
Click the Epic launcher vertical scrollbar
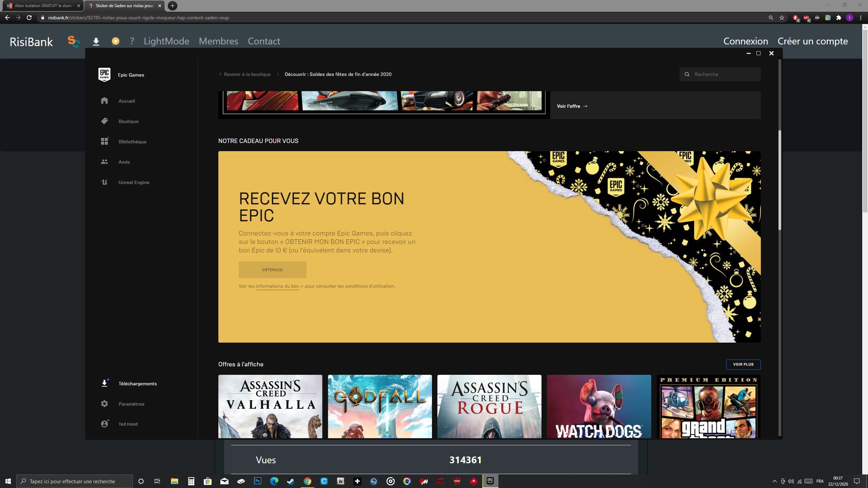click(780, 180)
